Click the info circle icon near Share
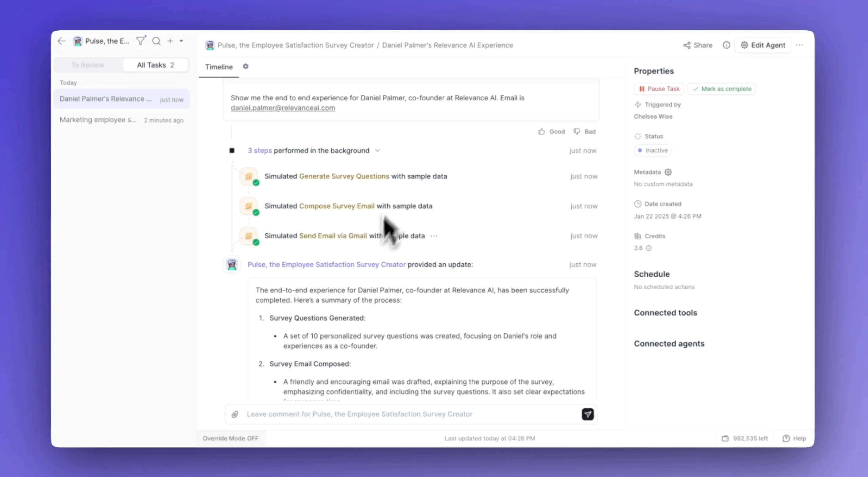 click(726, 45)
